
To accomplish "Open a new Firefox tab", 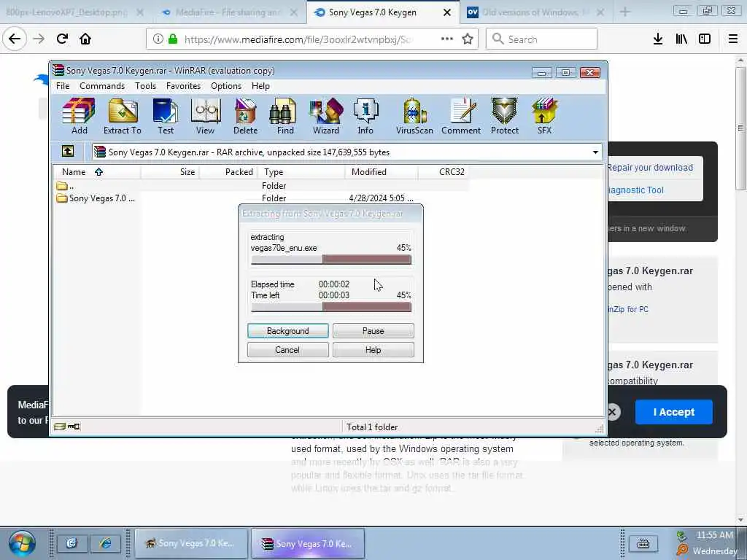I will click(625, 12).
